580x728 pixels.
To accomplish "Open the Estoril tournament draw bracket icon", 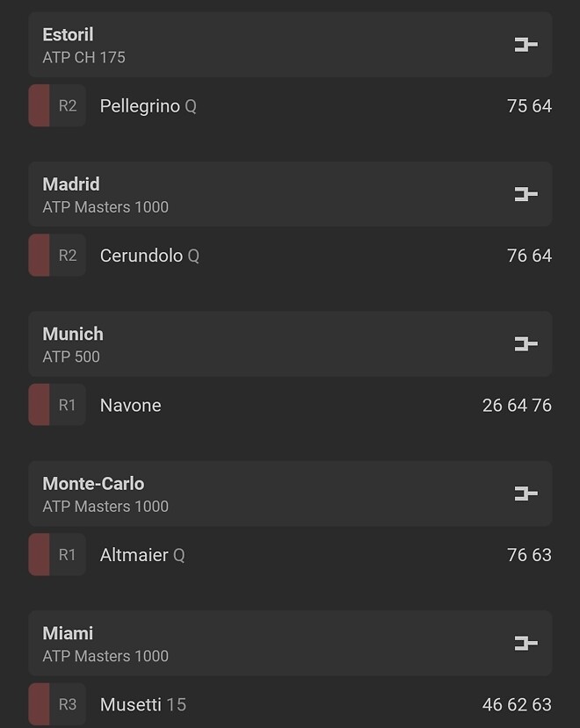I will 526,45.
